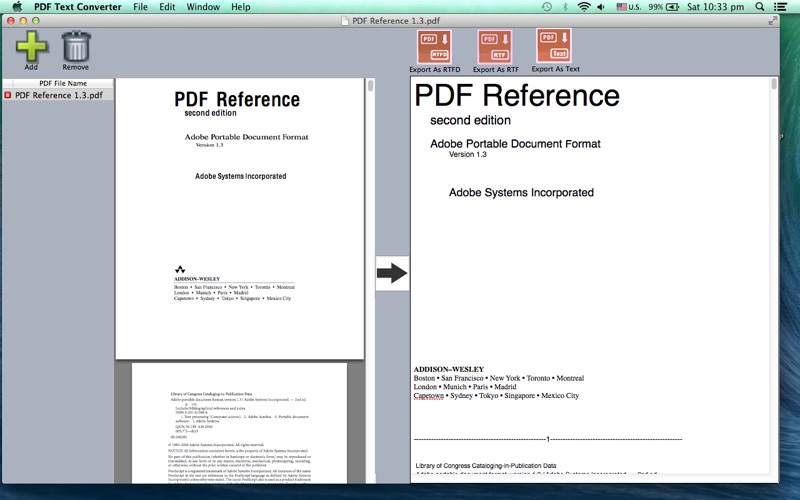Click the Addison-Wesley logo in PDF preview
The image size is (800, 500).
(x=180, y=269)
